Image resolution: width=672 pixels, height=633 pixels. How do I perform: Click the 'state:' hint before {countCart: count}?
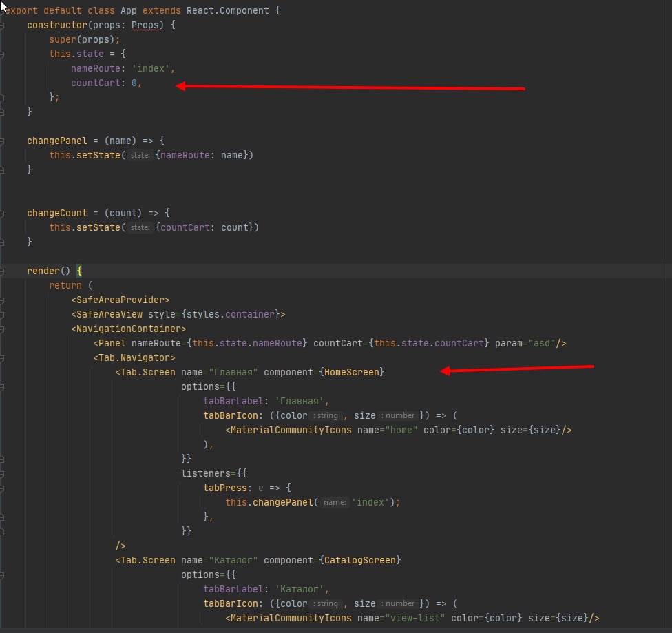click(x=140, y=227)
